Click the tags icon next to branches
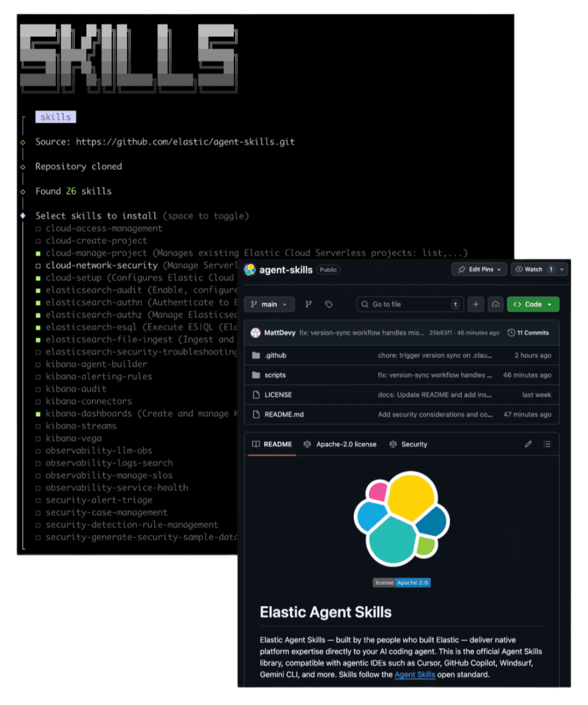Image resolution: width=588 pixels, height=705 pixels. (x=329, y=304)
